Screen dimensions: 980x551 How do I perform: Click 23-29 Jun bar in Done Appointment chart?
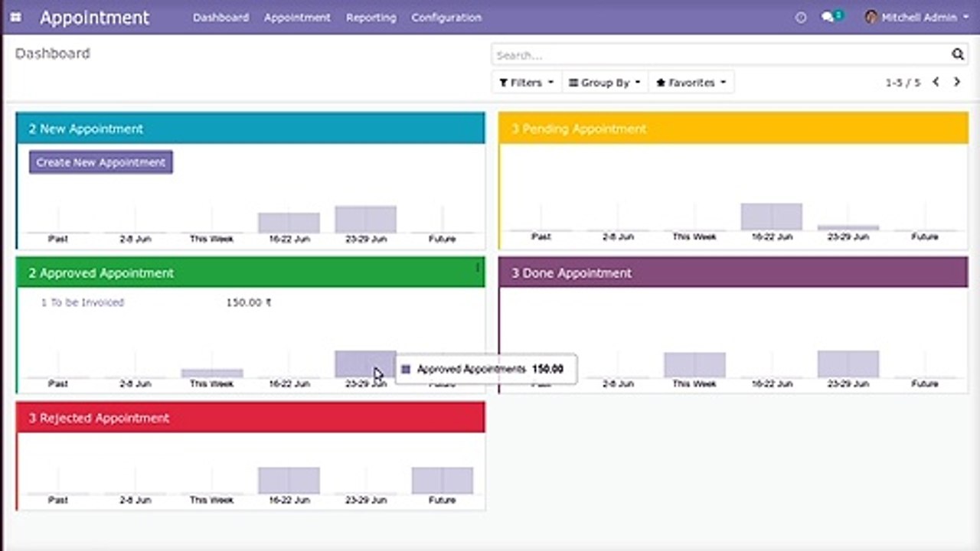848,364
